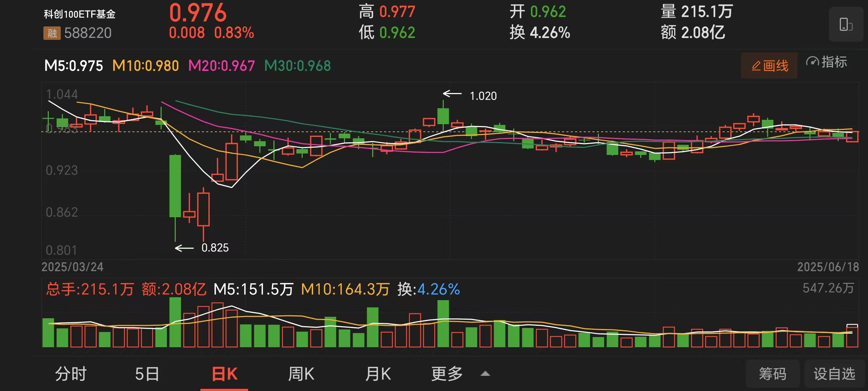Image resolution: width=868 pixels, height=391 pixels.
Task: Click the fund code 588220
Action: 88,33
